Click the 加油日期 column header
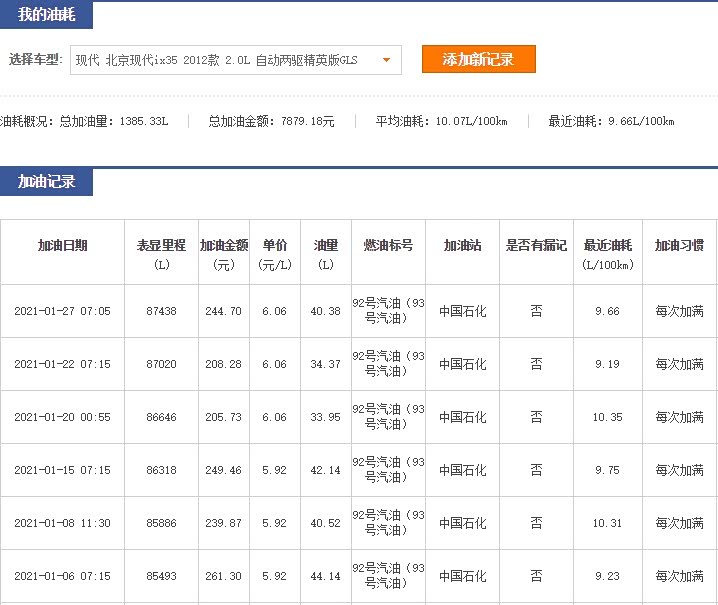 (62, 245)
